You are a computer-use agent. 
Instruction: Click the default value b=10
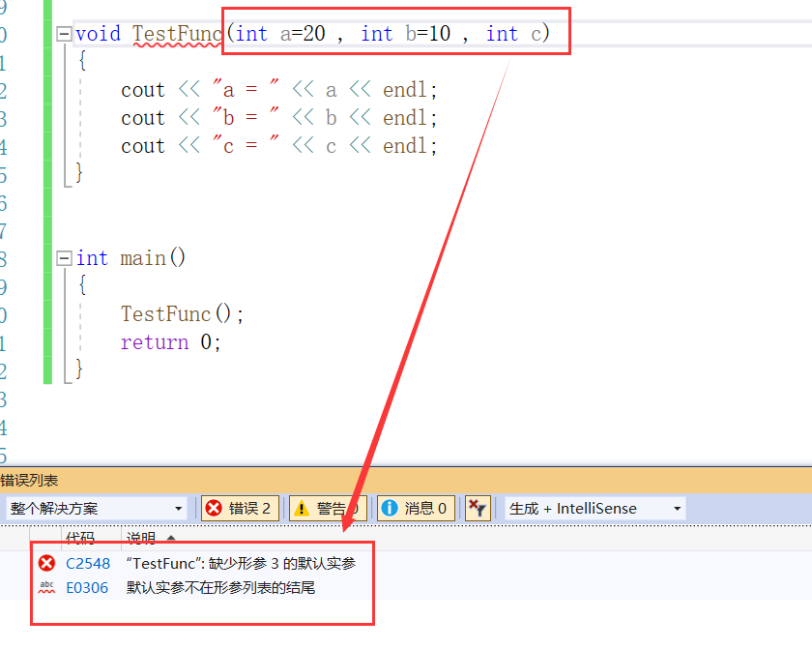point(427,34)
